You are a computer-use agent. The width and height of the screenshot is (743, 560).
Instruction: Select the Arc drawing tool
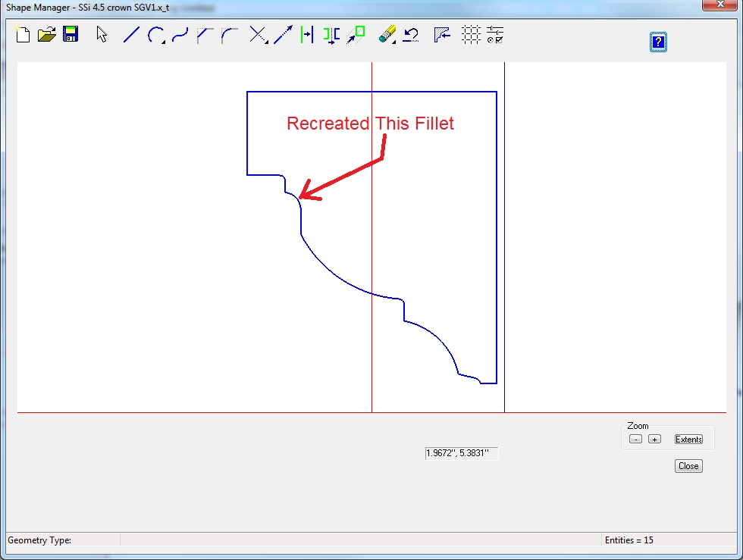pyautogui.click(x=155, y=34)
